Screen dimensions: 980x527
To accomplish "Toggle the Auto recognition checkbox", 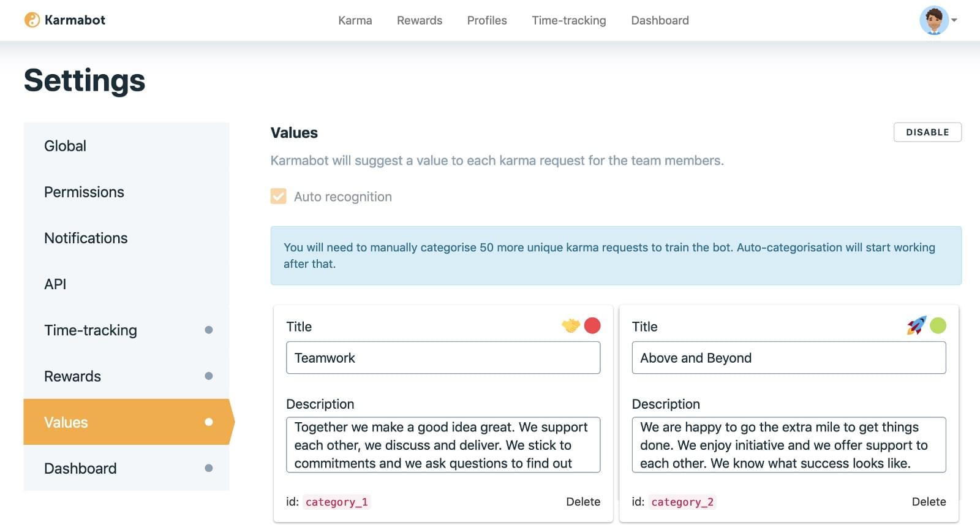I will coord(279,197).
